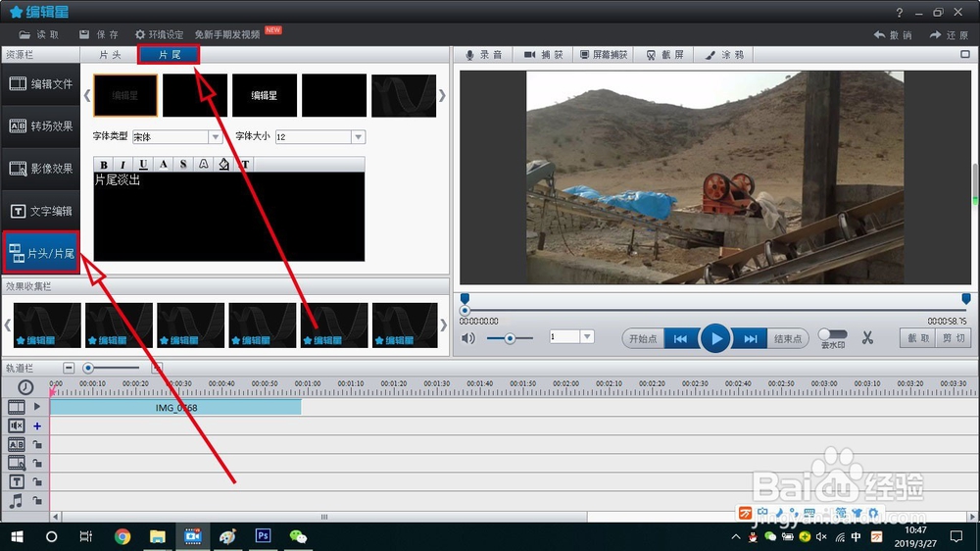Toggle underline text formatting

coord(143,165)
